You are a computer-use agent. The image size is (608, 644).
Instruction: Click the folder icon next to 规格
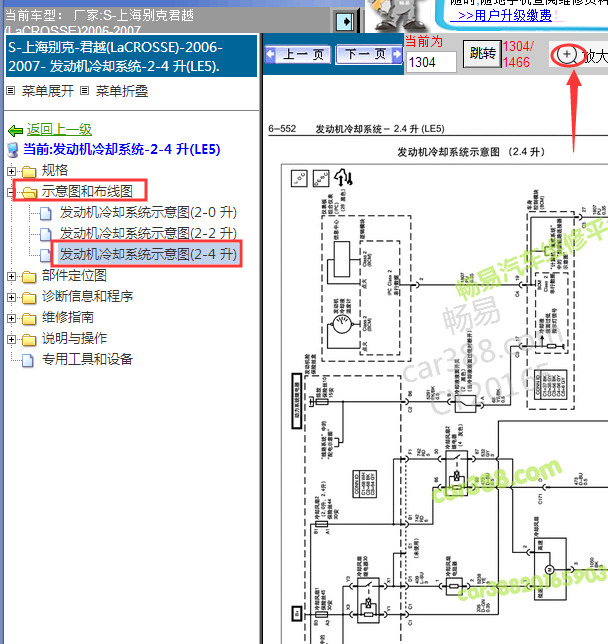pyautogui.click(x=29, y=171)
